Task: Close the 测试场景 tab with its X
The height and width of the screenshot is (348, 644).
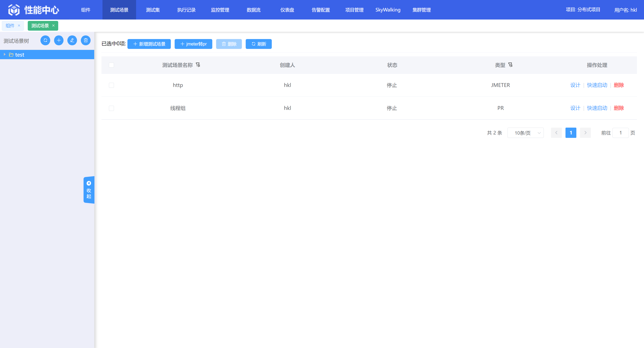Action: (x=54, y=26)
